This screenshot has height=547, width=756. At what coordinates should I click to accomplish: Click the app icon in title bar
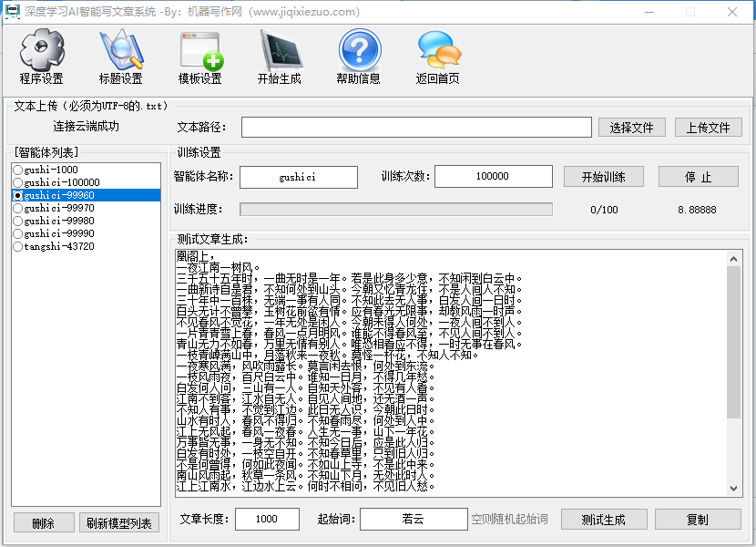point(13,13)
